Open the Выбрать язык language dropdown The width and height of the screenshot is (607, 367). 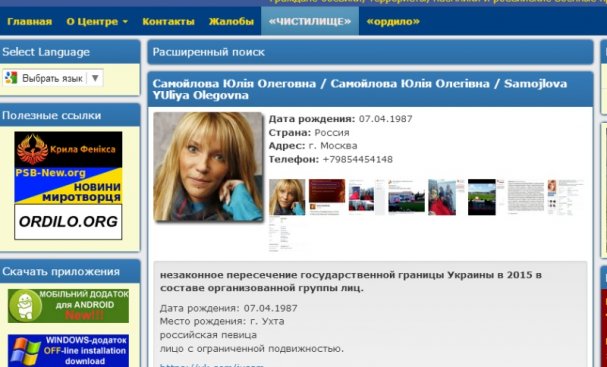pos(53,78)
